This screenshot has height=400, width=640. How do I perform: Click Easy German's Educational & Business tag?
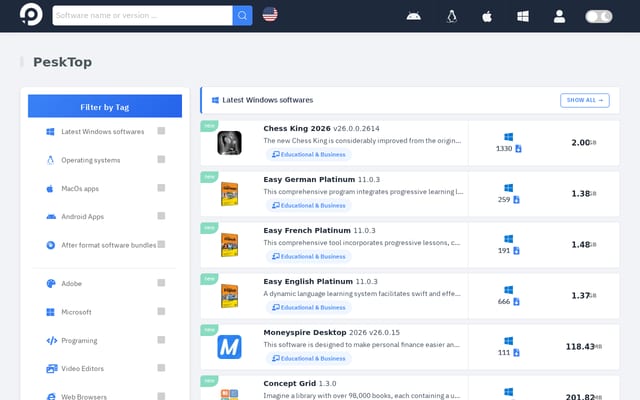[309, 205]
